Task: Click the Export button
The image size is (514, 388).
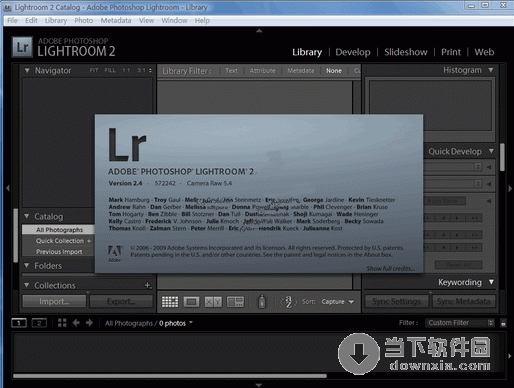Action: click(121, 301)
